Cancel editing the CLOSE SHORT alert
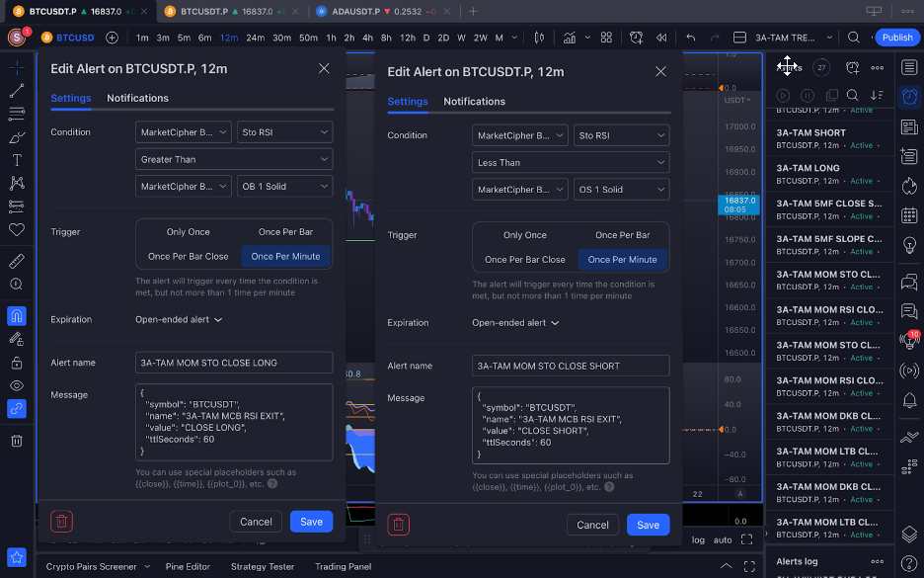 (593, 525)
